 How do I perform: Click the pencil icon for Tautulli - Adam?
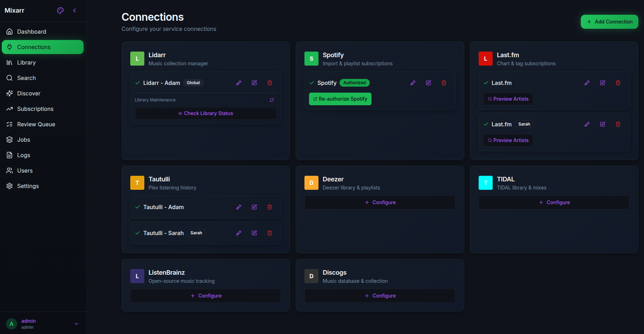[x=239, y=207]
